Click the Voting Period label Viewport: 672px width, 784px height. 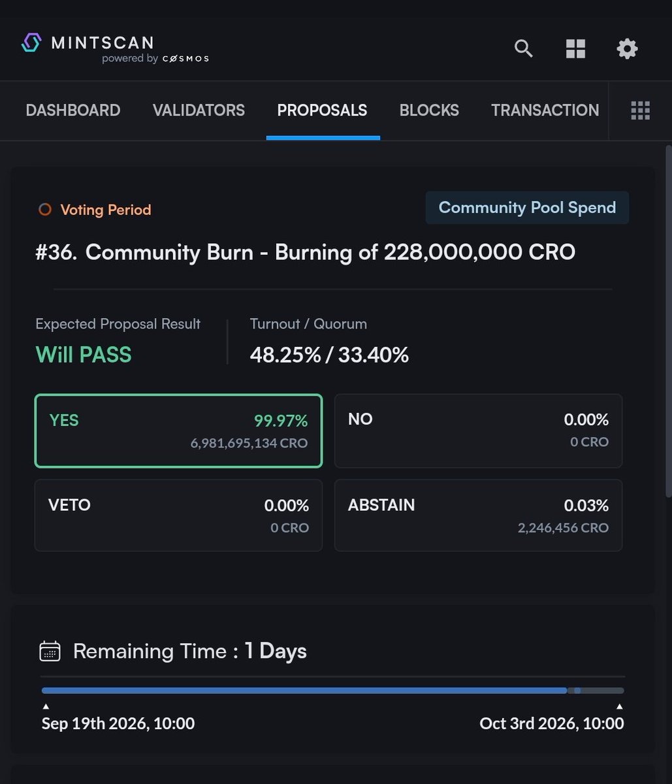tap(106, 210)
